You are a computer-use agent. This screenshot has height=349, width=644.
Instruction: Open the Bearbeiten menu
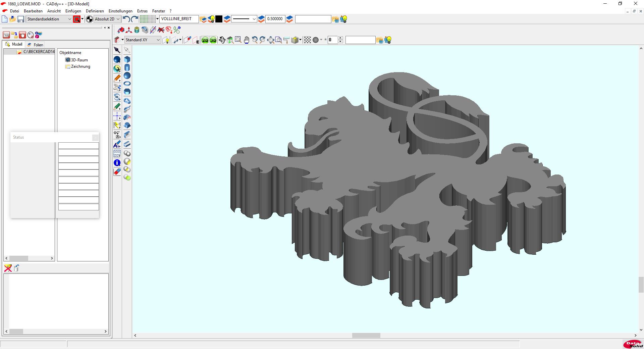[x=33, y=11]
